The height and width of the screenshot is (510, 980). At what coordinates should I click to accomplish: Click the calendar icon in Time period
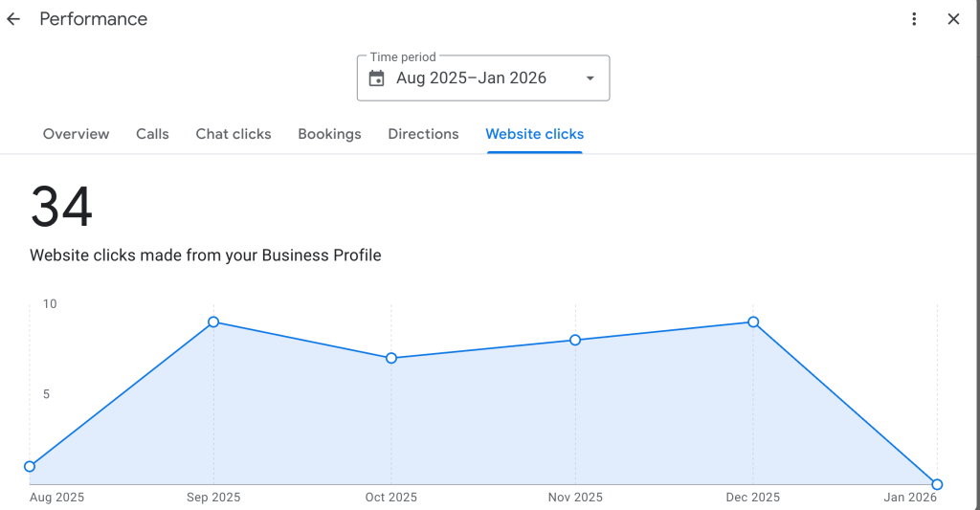tap(377, 78)
